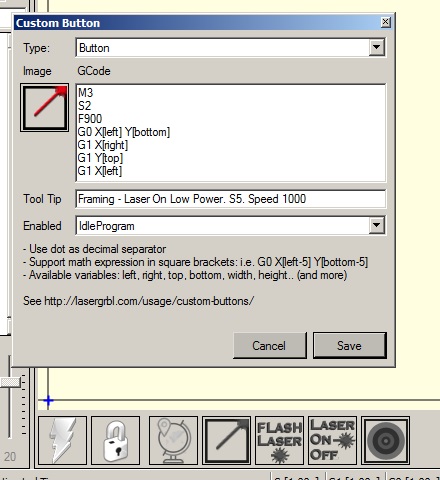Click the target circle custom button
440x480 pixels.
[386, 440]
